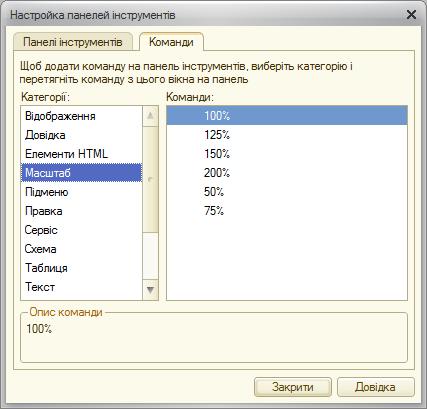This screenshot has width=427, height=409.
Task: Select the Команди tab
Action: coord(171,42)
